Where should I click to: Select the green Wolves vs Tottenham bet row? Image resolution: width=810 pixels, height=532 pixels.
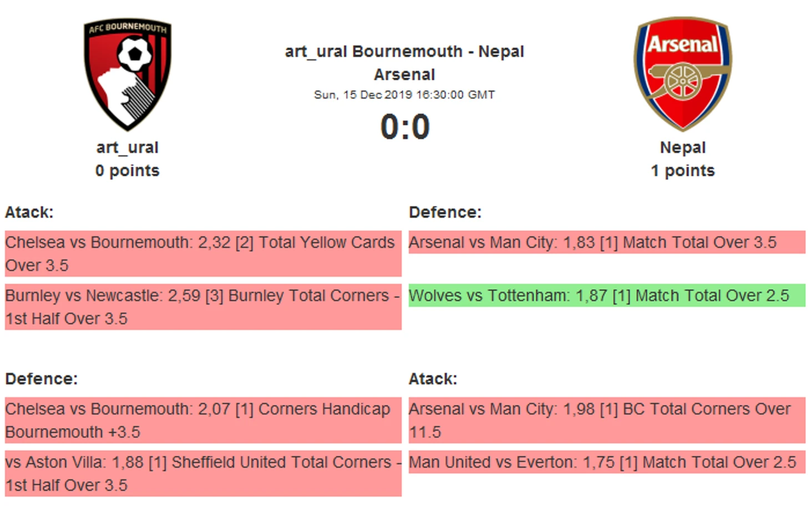606,296
